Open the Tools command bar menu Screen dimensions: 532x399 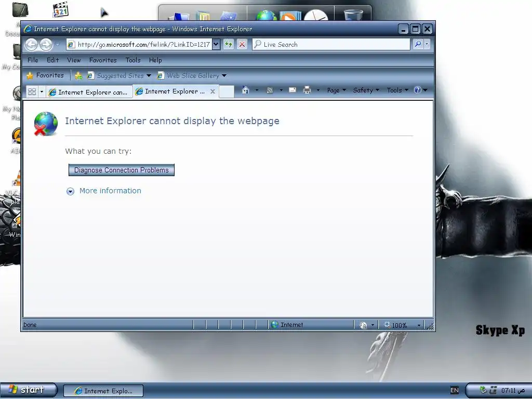(397, 90)
